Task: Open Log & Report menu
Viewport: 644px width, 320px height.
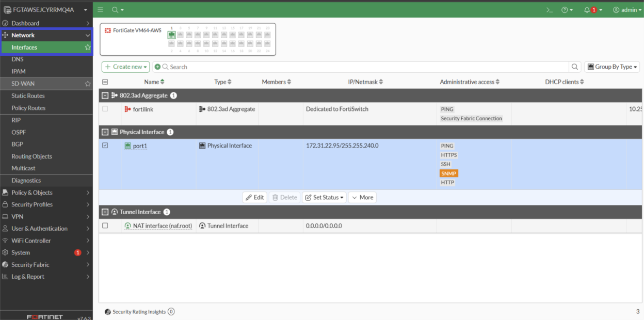Action: (46, 277)
